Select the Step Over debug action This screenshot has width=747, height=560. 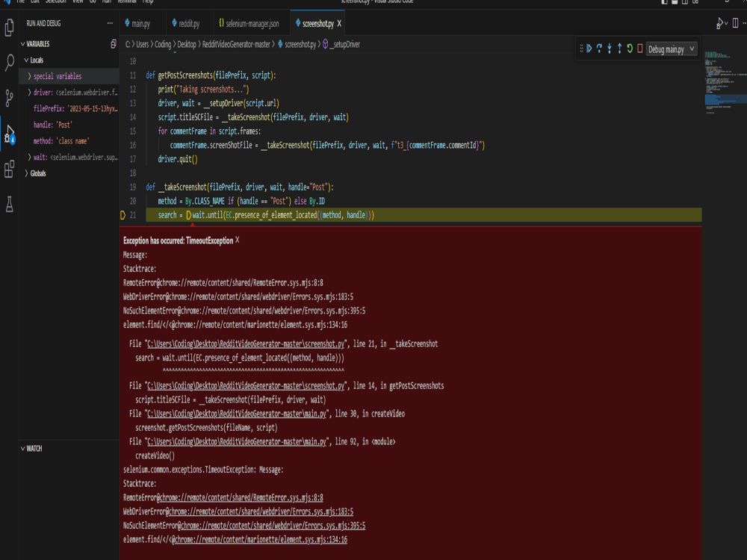pyautogui.click(x=600, y=47)
